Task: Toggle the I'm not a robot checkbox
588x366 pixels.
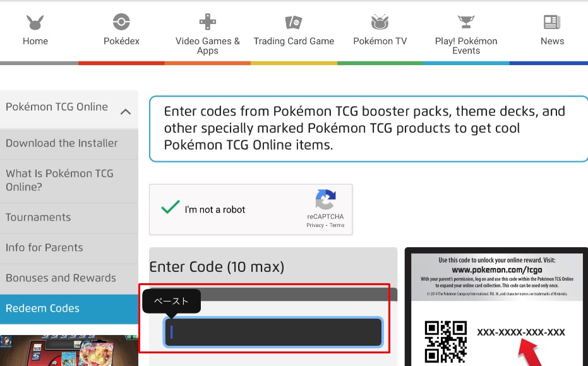Action: [x=171, y=207]
